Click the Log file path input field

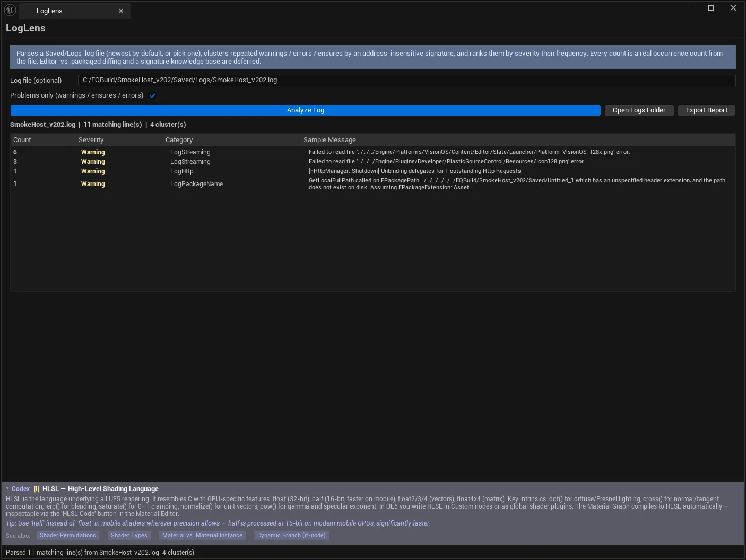(406, 80)
